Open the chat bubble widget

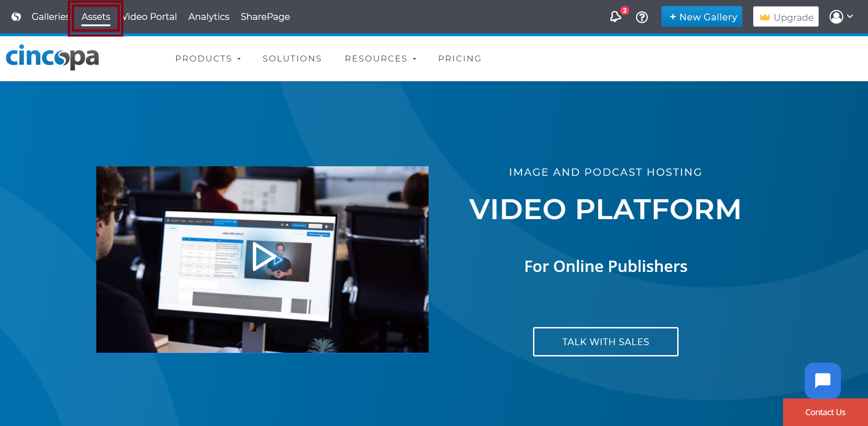[822, 380]
